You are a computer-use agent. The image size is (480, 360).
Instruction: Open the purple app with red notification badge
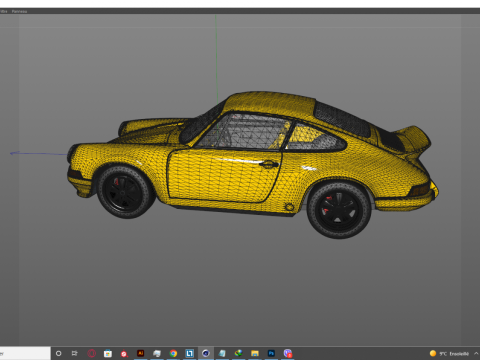point(288,353)
